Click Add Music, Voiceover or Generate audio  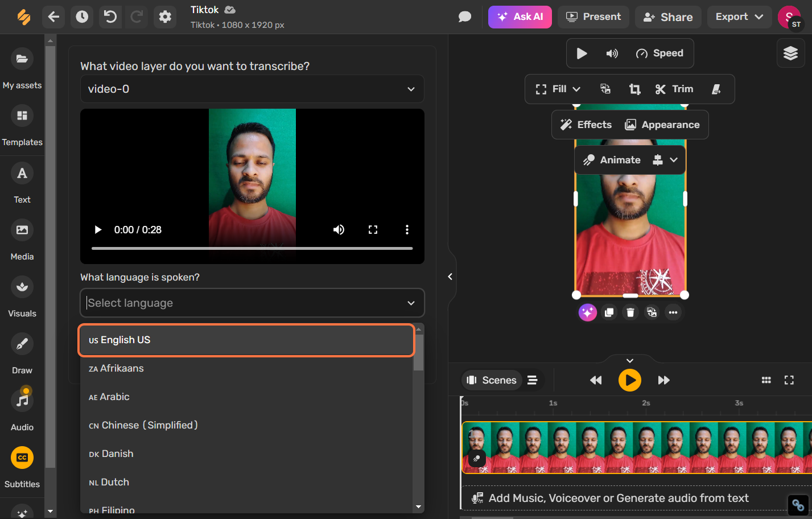click(619, 499)
